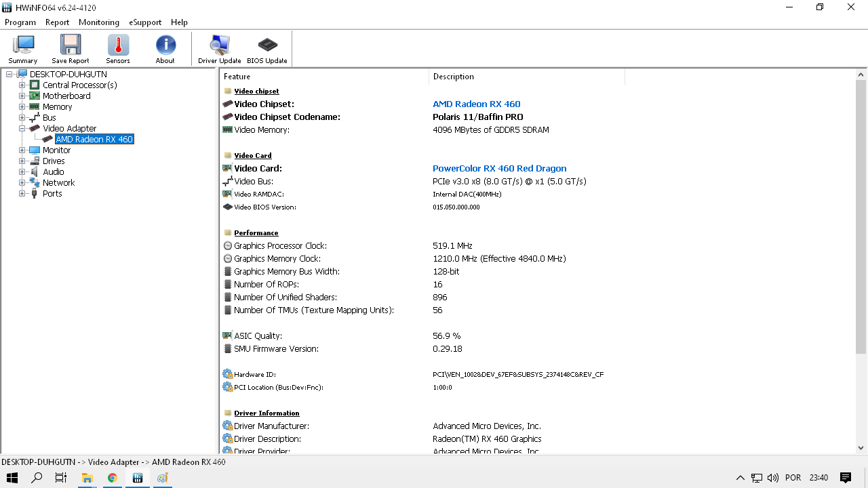Image resolution: width=868 pixels, height=488 pixels.
Task: Open the eSupport menu
Action: (145, 22)
